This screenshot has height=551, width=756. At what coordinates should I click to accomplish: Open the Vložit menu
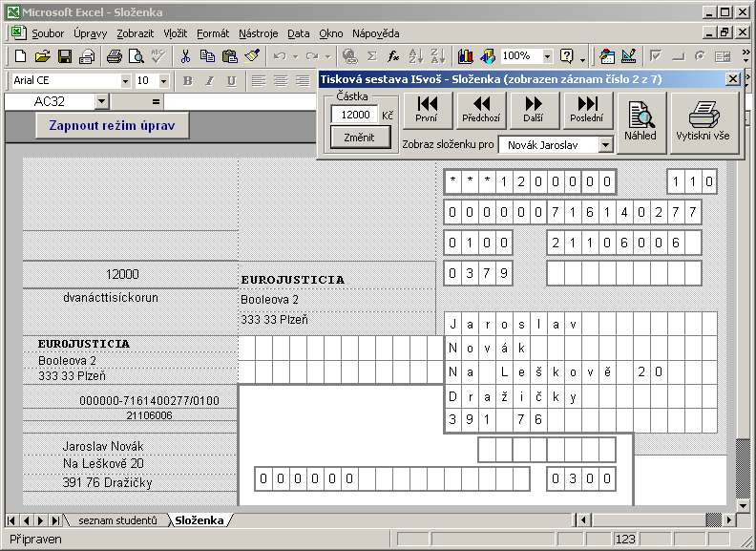pyautogui.click(x=175, y=33)
